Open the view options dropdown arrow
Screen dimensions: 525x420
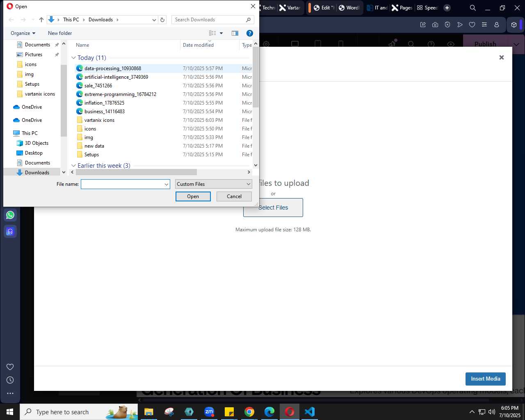pos(221,33)
